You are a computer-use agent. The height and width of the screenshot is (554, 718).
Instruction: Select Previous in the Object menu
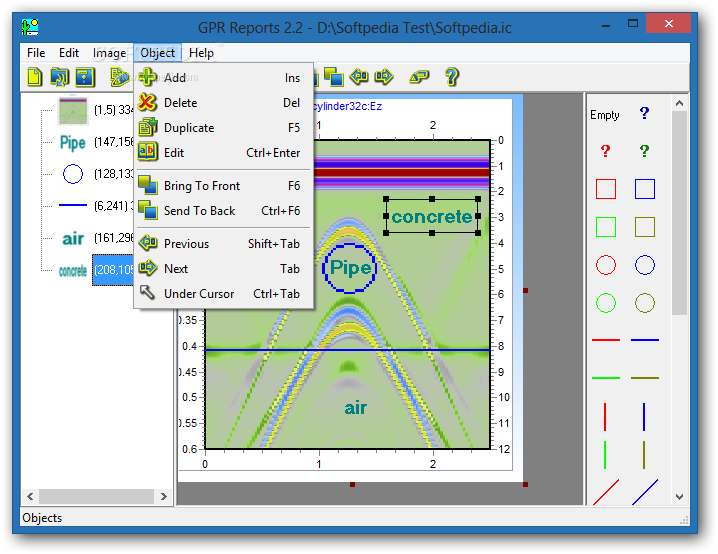(x=223, y=244)
